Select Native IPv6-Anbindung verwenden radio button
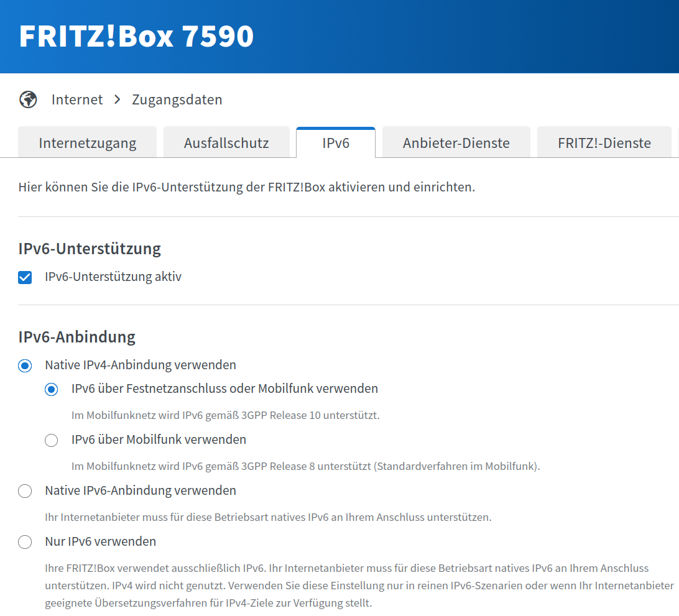Image resolution: width=679 pixels, height=616 pixels. (25, 491)
